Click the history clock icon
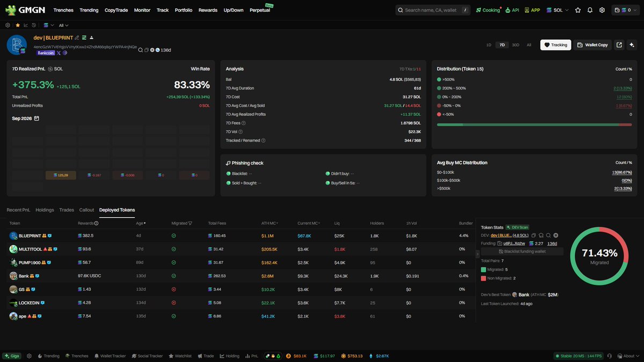Image resolution: width=644 pixels, height=362 pixels. click(x=34, y=25)
